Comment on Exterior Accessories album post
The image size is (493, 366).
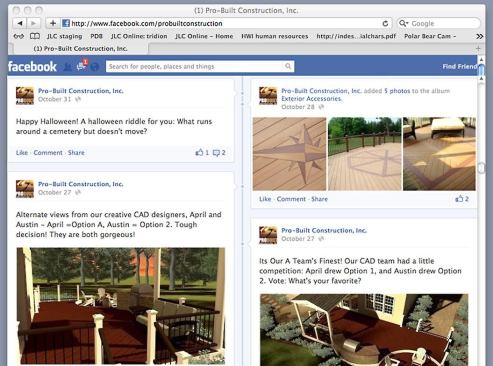pos(291,199)
